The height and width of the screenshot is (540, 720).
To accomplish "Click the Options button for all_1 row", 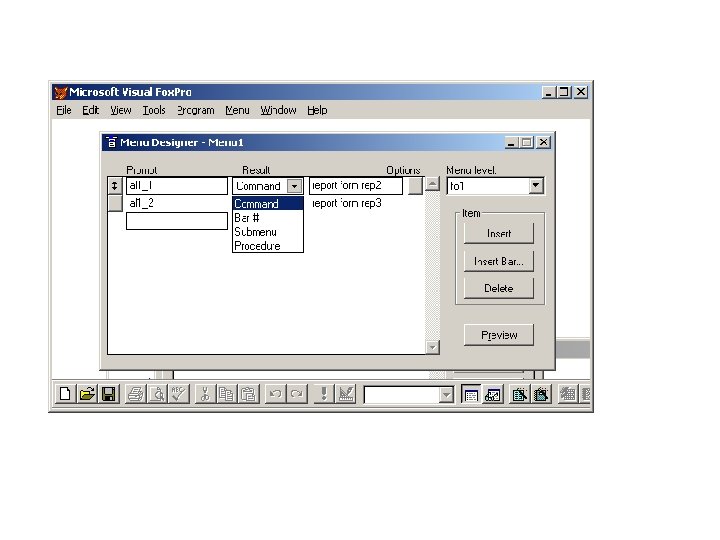I will [x=415, y=186].
